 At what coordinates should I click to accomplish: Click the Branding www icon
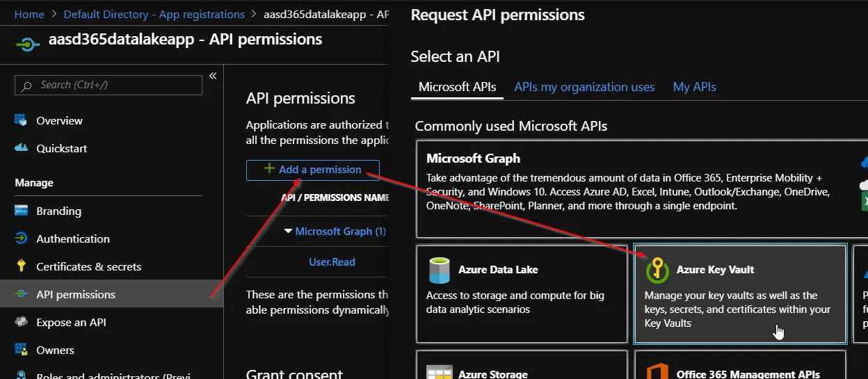tap(22, 211)
